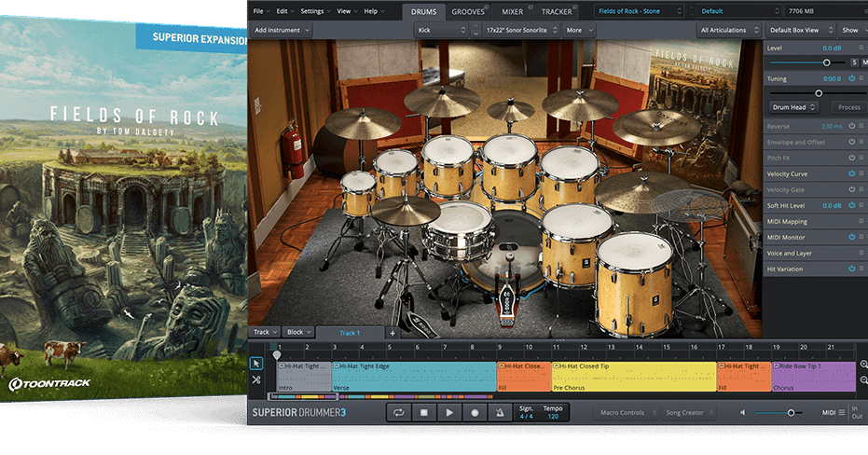Screen dimensions: 868x455
Task: Toggle the Tuning power switch
Action: [852, 78]
